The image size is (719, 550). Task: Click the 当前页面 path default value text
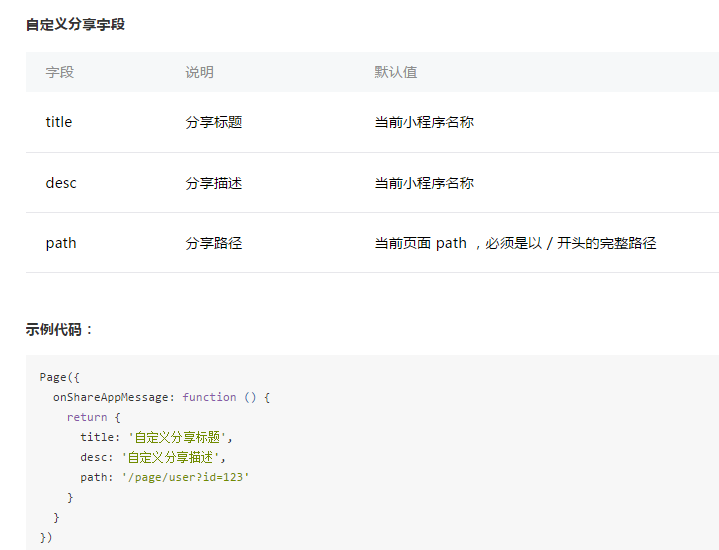pyautogui.click(x=515, y=243)
